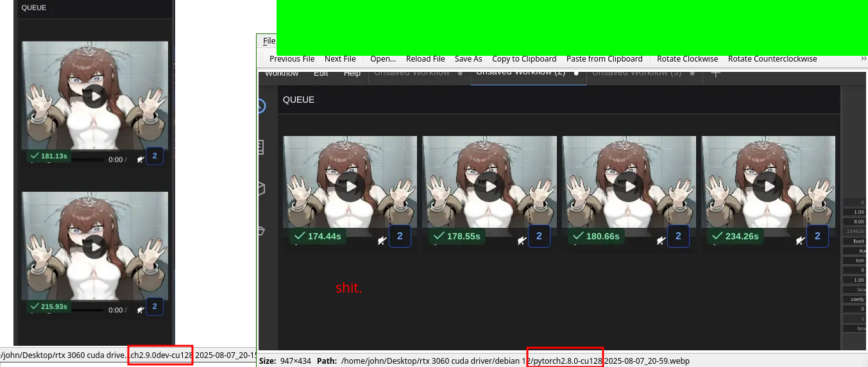This screenshot has height=367, width=868.
Task: Open the count badge 2 on 181.13s item
Action: pyautogui.click(x=155, y=156)
